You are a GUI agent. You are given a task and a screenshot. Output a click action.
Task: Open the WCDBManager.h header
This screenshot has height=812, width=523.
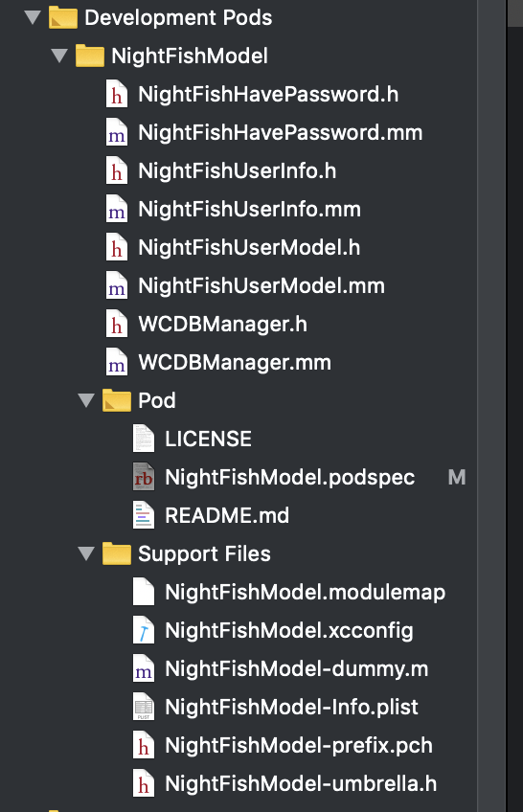click(x=222, y=325)
